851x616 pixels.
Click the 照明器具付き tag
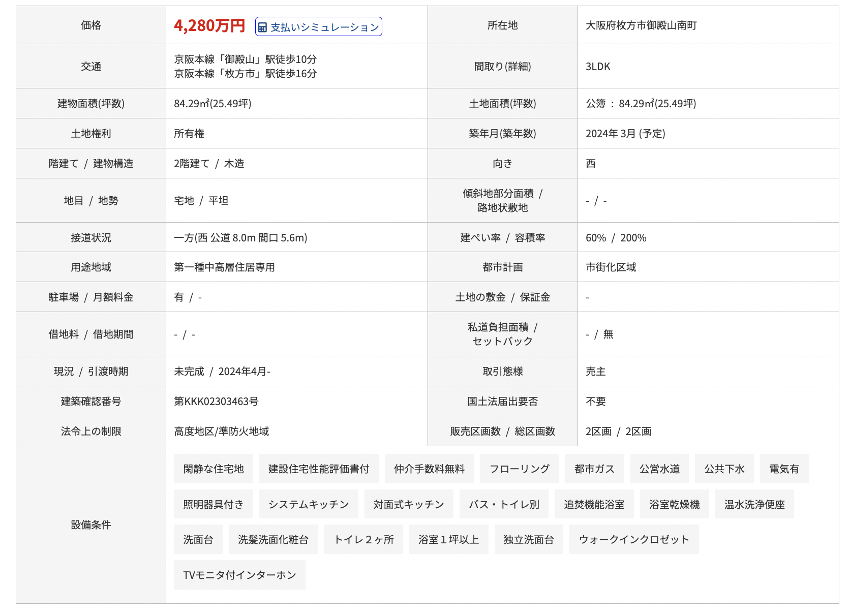coord(213,504)
